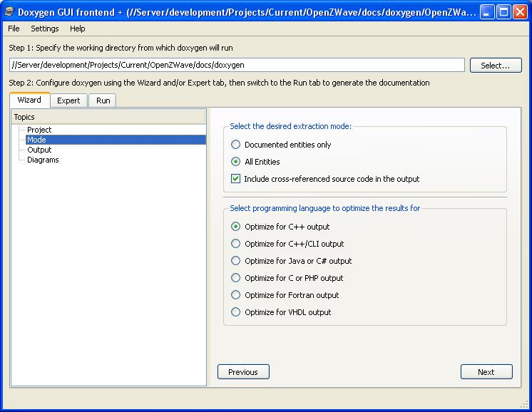This screenshot has height=412, width=532.
Task: Select Optimize for Java or C# output
Action: pyautogui.click(x=236, y=261)
